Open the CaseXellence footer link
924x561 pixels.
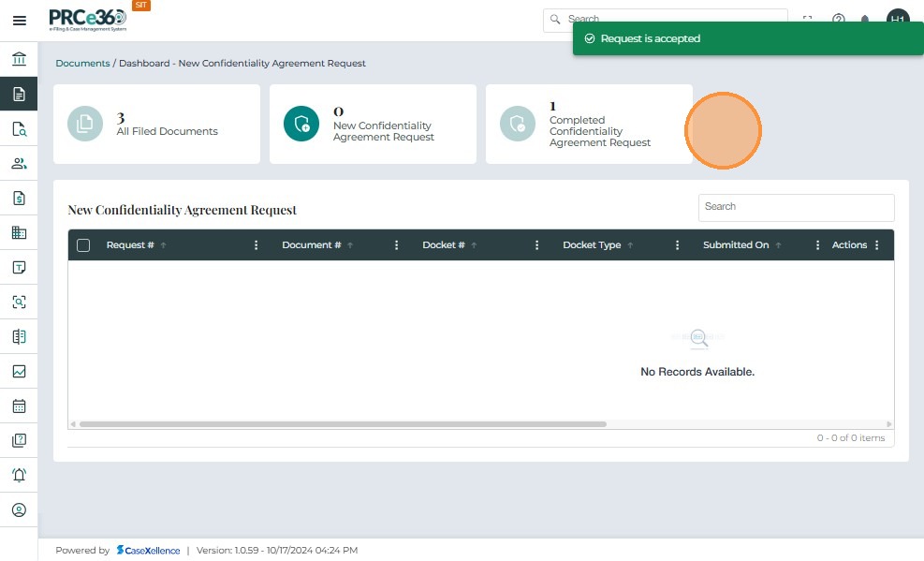pyautogui.click(x=148, y=551)
